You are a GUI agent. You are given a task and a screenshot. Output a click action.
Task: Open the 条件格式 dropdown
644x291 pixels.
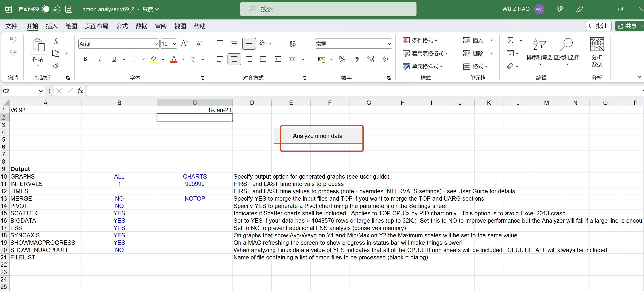(420, 40)
